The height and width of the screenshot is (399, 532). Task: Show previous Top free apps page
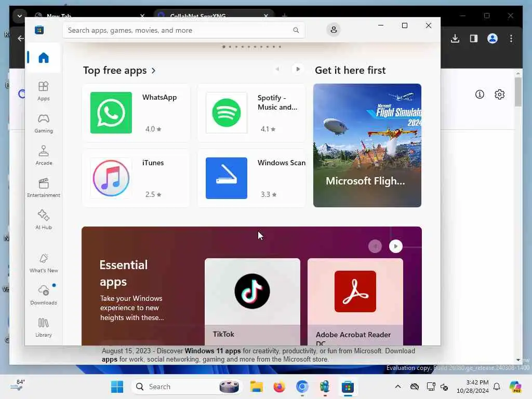point(277,69)
